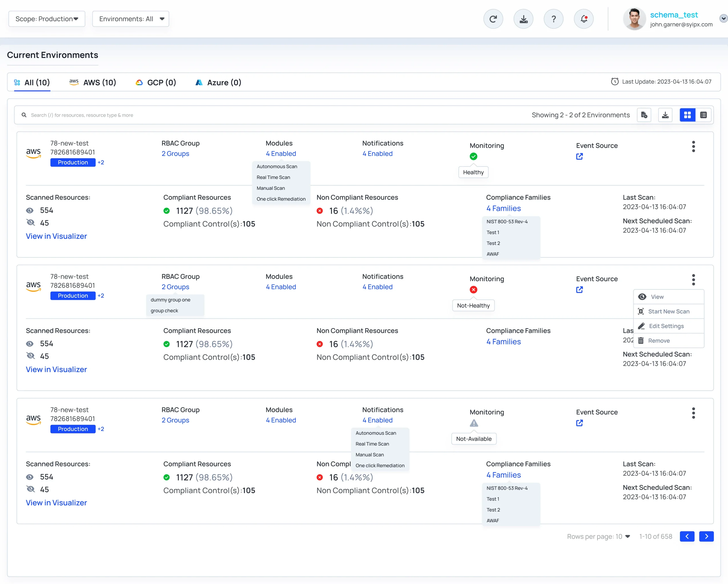Switch to the AWS (10) tab

coord(93,83)
